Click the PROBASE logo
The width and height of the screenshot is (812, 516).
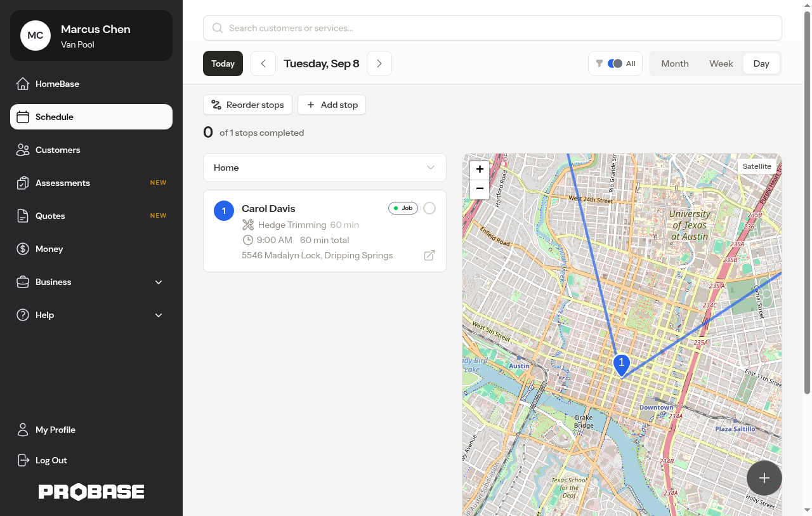91,492
